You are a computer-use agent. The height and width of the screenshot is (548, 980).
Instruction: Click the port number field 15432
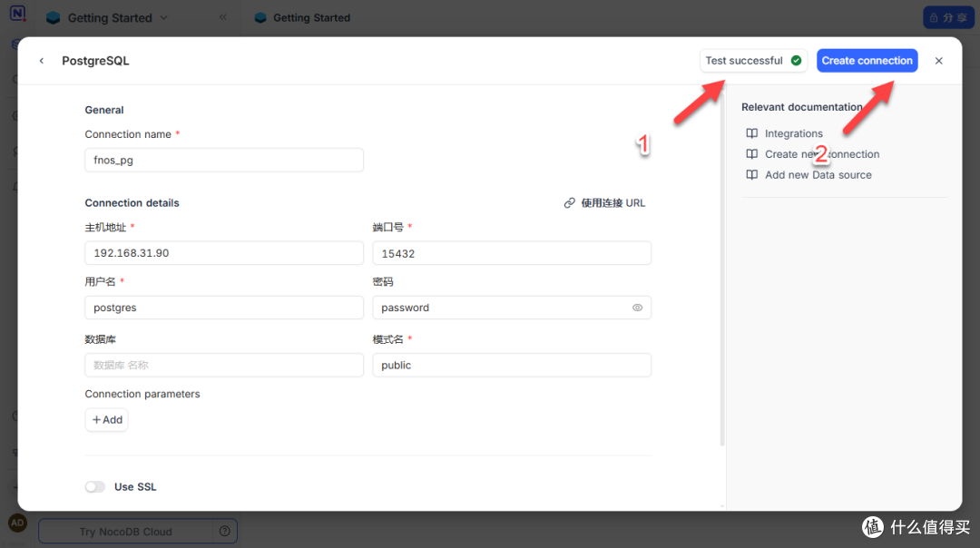(512, 253)
